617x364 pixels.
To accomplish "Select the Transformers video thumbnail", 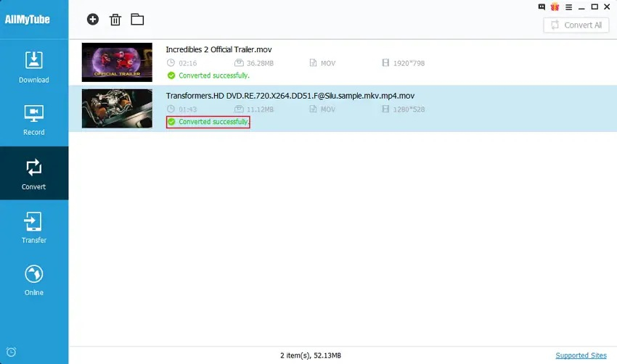I will [117, 109].
